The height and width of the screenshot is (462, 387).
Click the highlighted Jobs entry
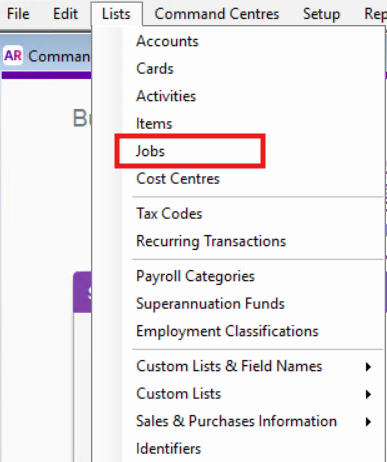pyautogui.click(x=150, y=151)
